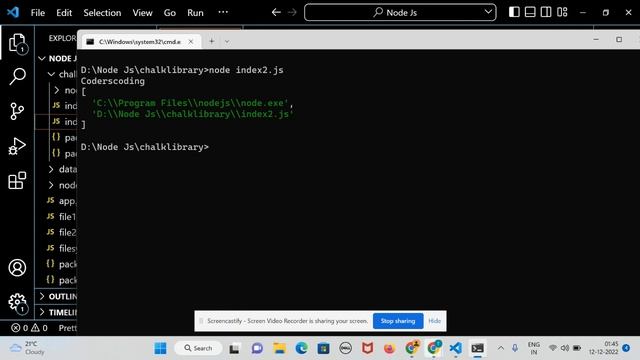Expand the data folder
Image resolution: width=640 pixels, height=360 pixels.
51,169
